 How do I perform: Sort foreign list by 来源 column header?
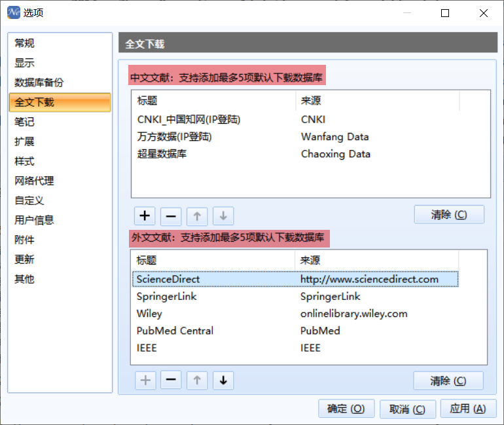tap(377, 261)
